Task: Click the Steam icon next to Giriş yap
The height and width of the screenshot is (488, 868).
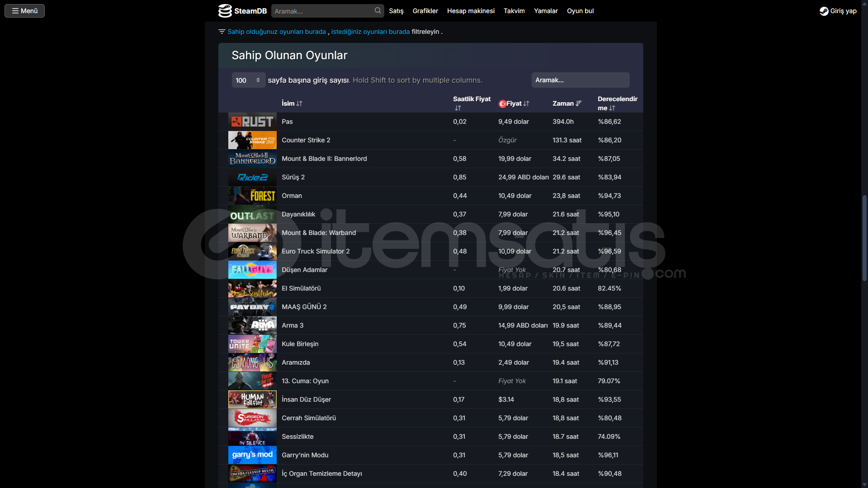Action: [x=824, y=11]
